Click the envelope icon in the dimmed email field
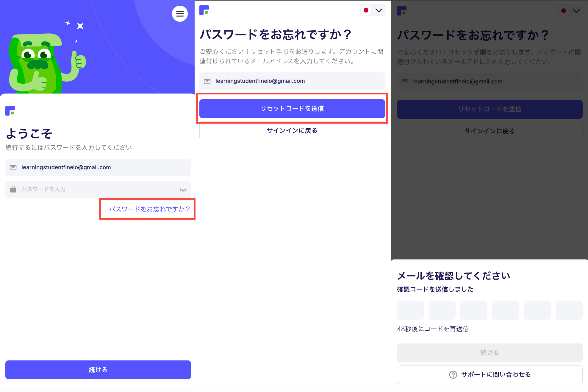This screenshot has height=392, width=588. 405,82
